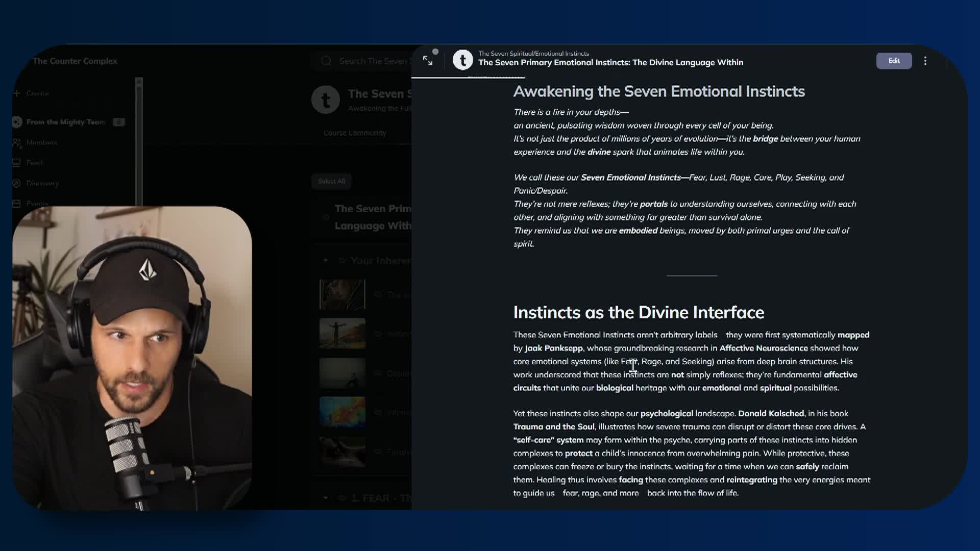
Task: Toggle eye icon beside arms-raised lesson
Action: click(x=378, y=334)
